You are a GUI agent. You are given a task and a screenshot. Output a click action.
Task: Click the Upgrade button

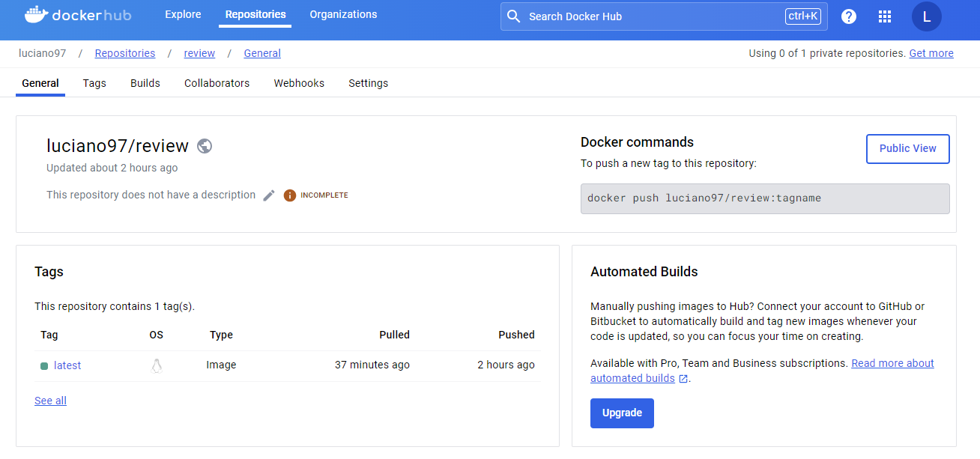coord(622,413)
